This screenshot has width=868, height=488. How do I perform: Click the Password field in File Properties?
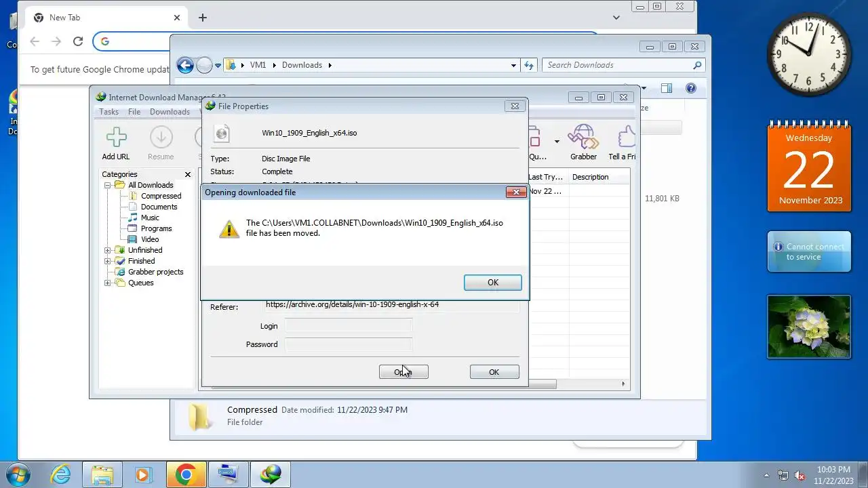click(x=349, y=344)
